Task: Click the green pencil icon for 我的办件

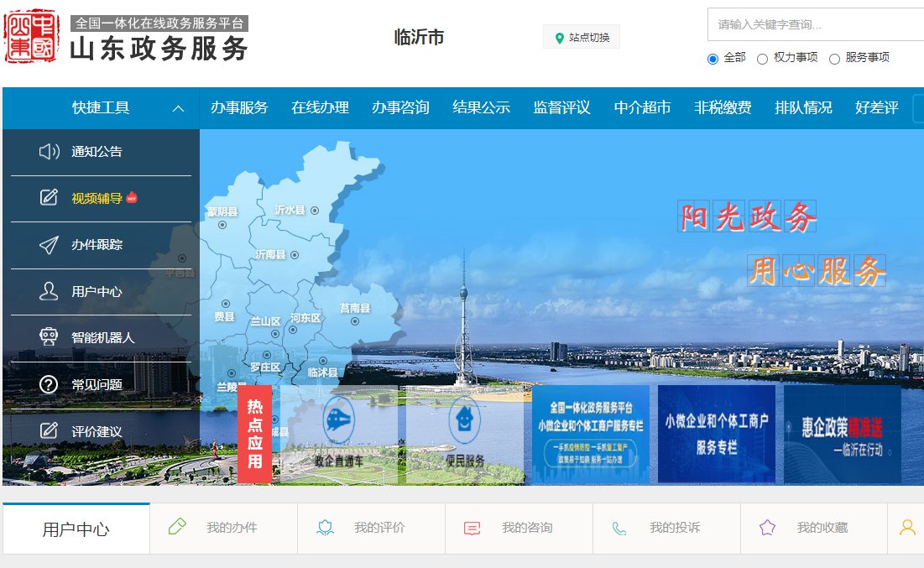Action: coord(177,526)
